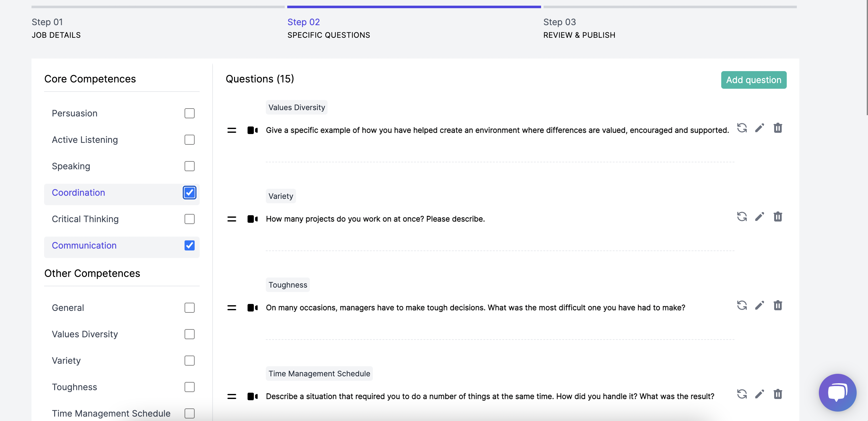Check the Active Listening competence
Image resolution: width=868 pixels, height=421 pixels.
[x=190, y=140]
